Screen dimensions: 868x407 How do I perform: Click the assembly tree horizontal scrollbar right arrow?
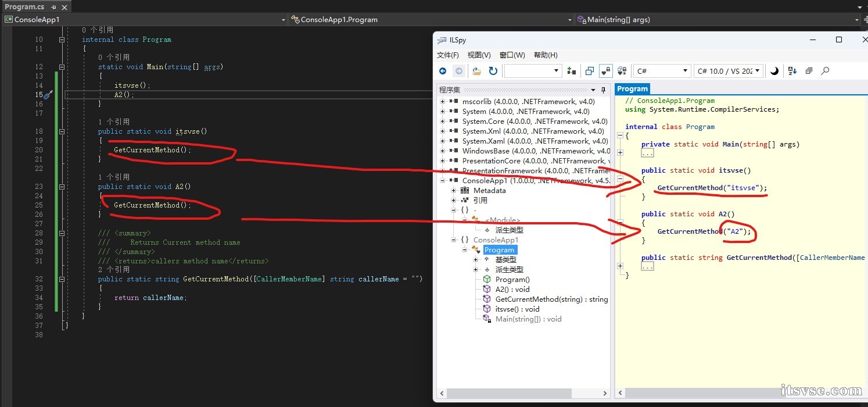click(605, 394)
